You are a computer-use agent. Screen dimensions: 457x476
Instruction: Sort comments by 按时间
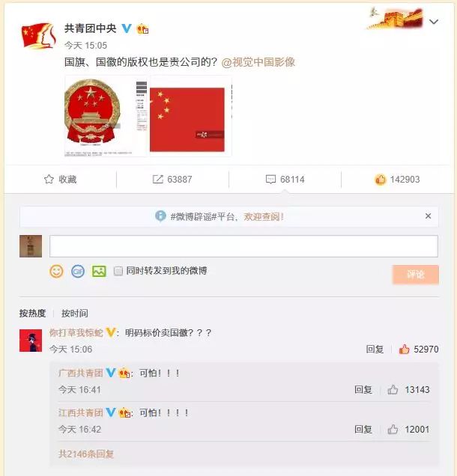click(x=75, y=313)
